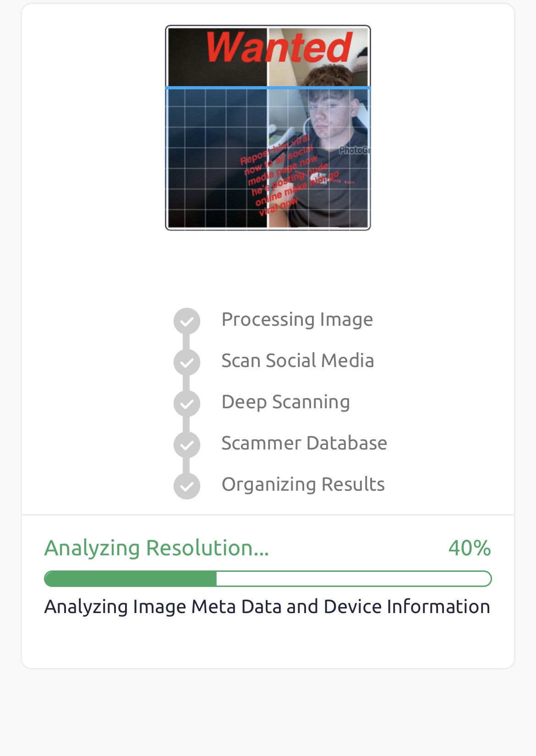
Task: Select the Scammer Database step label
Action: click(x=304, y=443)
